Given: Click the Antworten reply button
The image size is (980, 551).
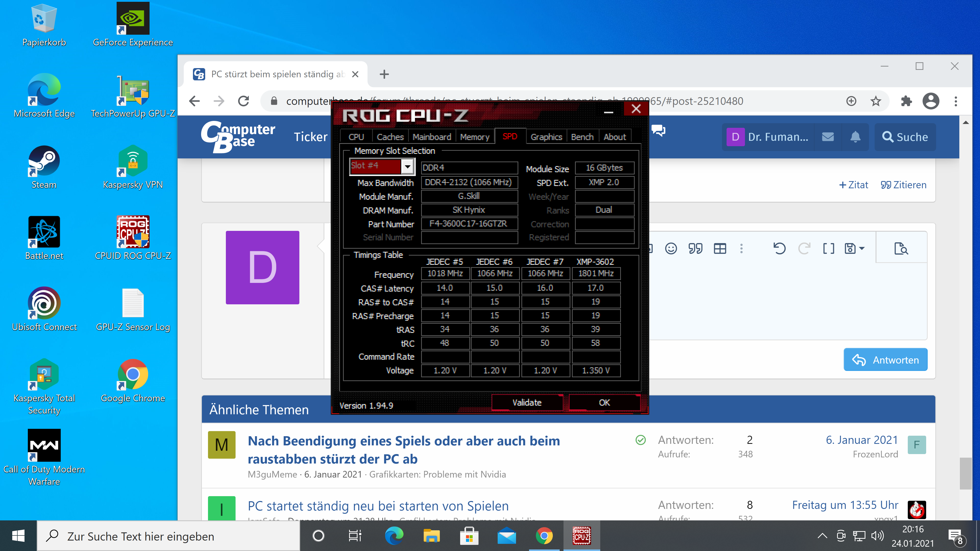Looking at the screenshot, I should pos(885,360).
